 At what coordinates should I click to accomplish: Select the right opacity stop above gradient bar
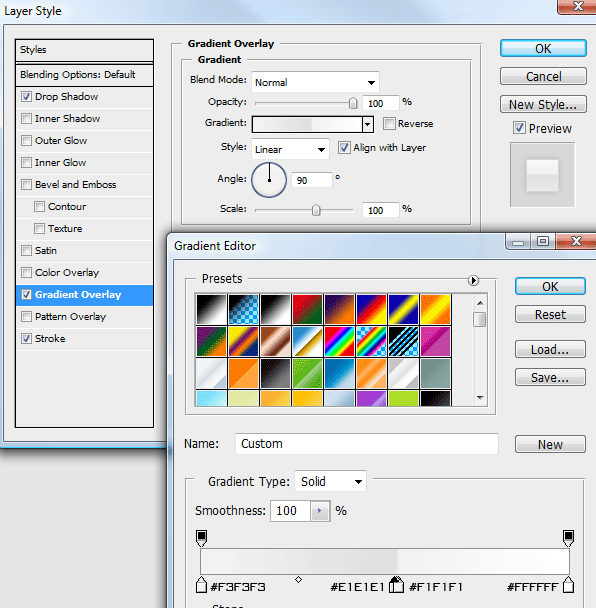[568, 538]
